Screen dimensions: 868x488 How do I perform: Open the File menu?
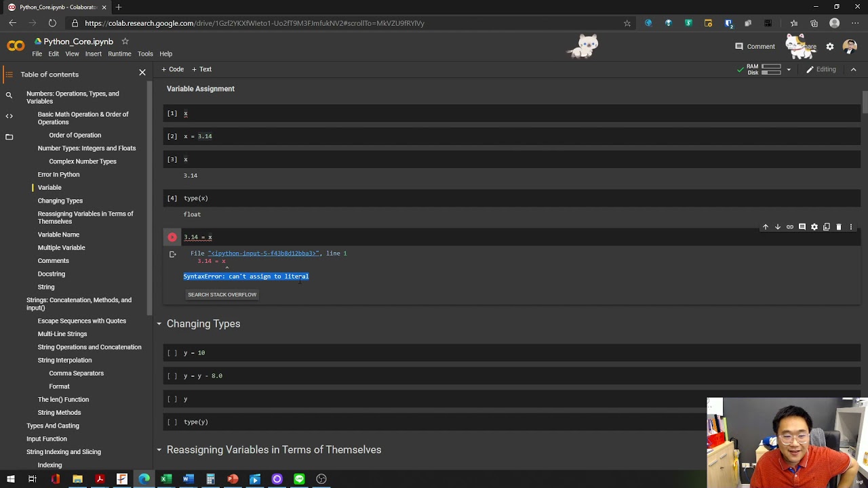point(37,54)
